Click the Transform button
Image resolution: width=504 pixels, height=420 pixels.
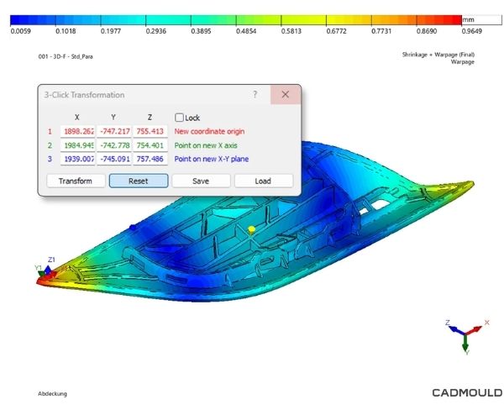pyautogui.click(x=76, y=181)
